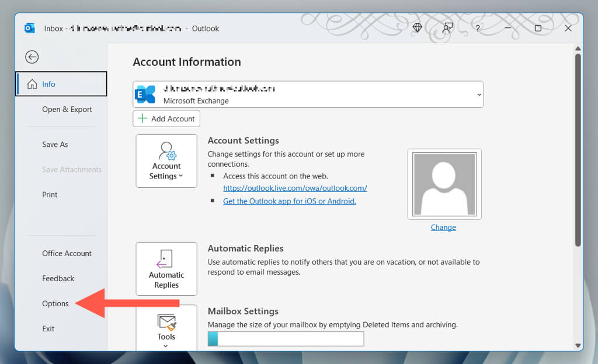The width and height of the screenshot is (598, 364).
Task: Expand the Account Settings dropdown button
Action: point(166,161)
